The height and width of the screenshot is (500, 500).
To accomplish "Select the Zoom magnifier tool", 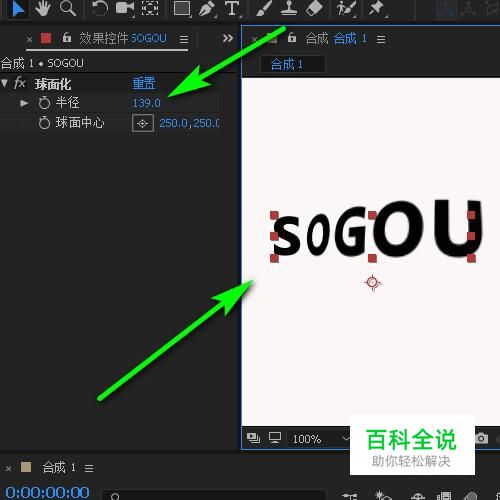I will (68, 8).
